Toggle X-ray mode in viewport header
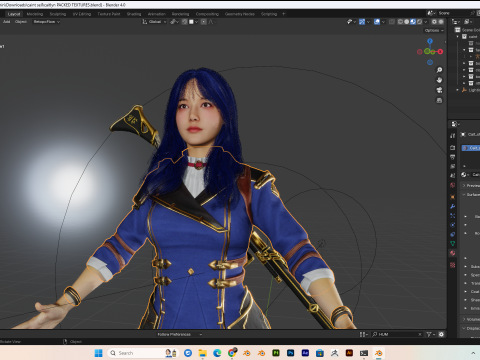Screen dimensions: 480x360 [x=392, y=22]
